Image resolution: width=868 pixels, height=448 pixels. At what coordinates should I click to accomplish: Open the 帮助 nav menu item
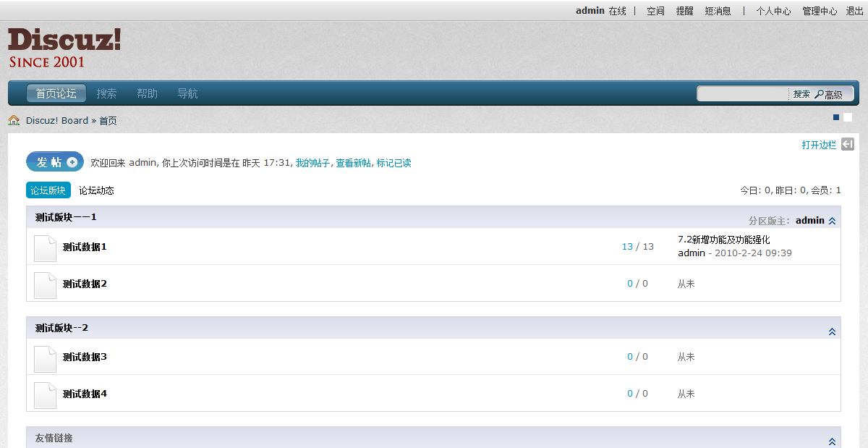click(x=148, y=93)
